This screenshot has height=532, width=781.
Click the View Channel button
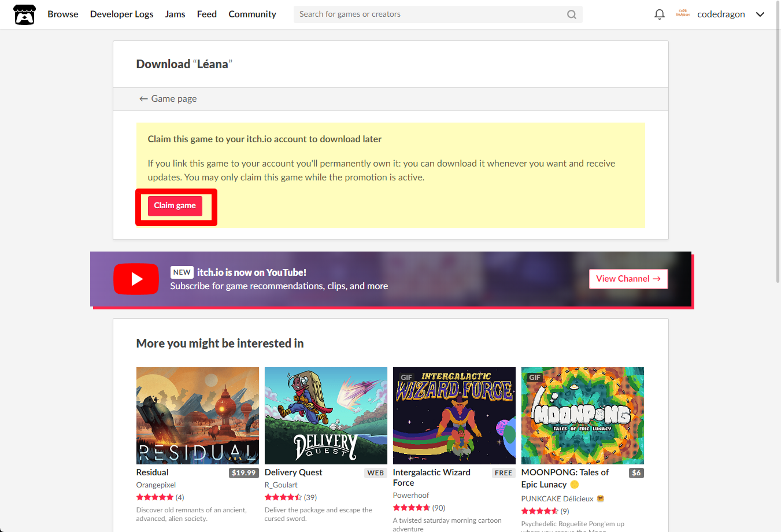pyautogui.click(x=628, y=279)
